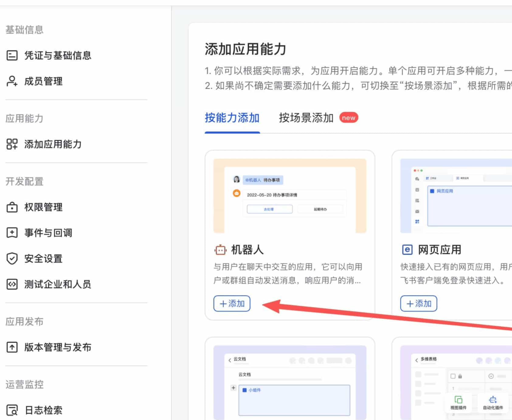The height and width of the screenshot is (420, 512).
Task: Click the 权限管理 lock icon
Action: pos(12,207)
